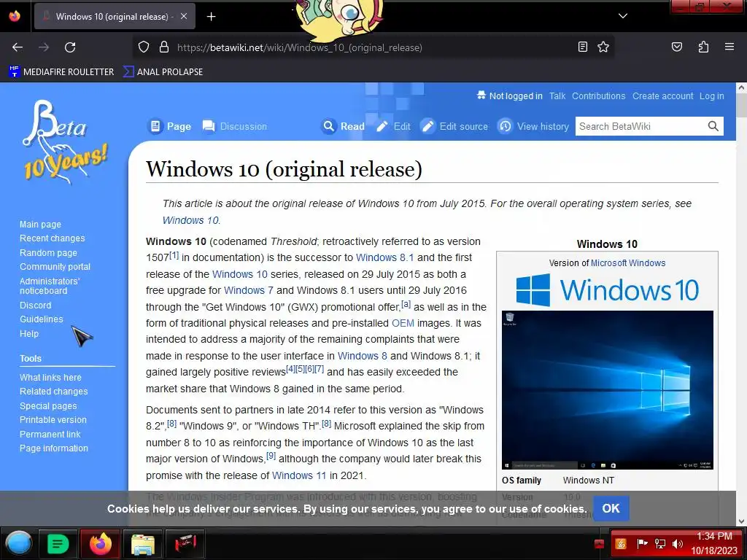Go back using the browser back arrow
Screen dimensions: 747x560
[18, 47]
